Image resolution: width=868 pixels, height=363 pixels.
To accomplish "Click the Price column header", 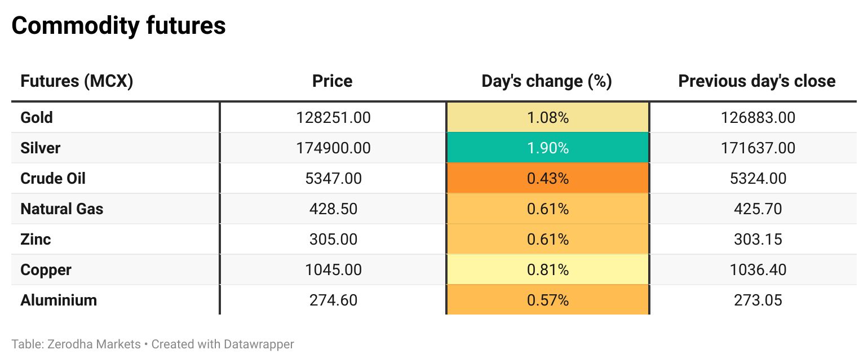I will 333,81.
